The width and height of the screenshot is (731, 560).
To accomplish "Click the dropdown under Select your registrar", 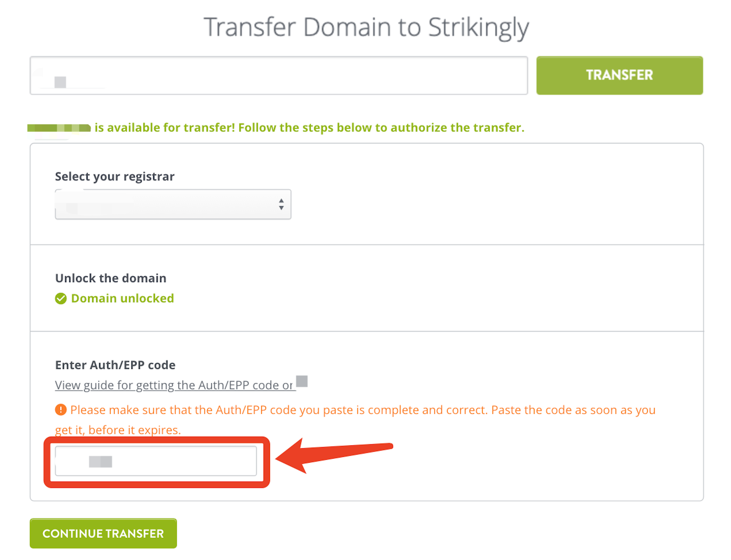I will point(173,204).
